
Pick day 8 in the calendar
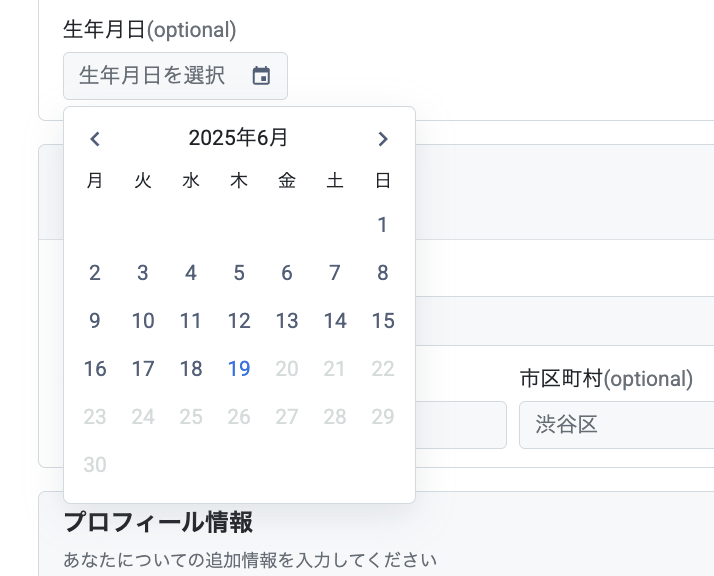(382, 272)
